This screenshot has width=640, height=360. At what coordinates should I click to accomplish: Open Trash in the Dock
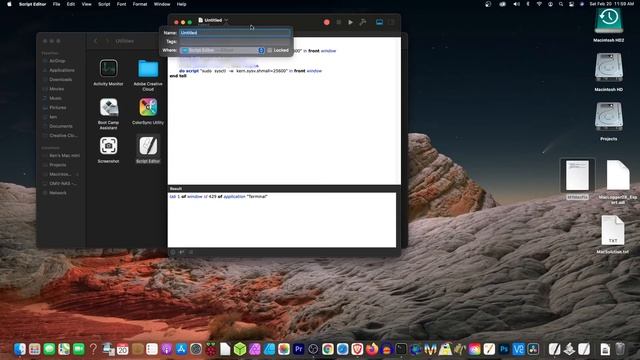pos(620,349)
